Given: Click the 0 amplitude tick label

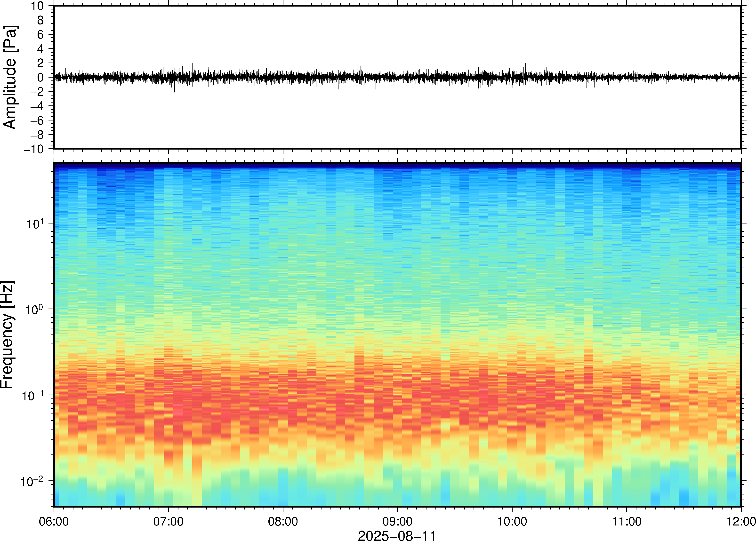Looking at the screenshot, I should [41, 77].
